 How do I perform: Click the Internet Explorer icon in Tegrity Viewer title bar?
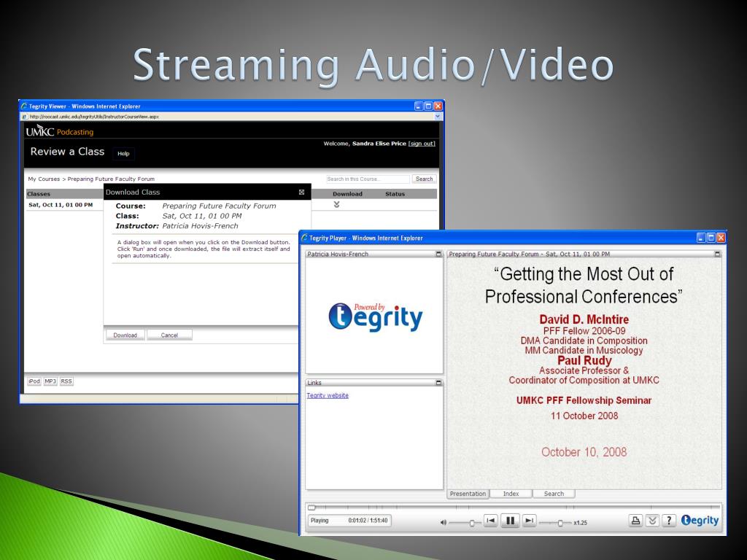pos(24,106)
